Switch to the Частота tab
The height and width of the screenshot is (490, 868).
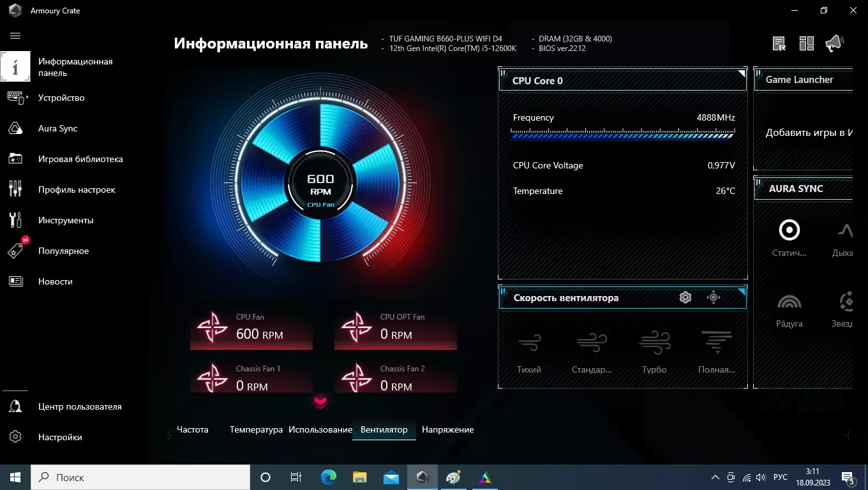point(193,429)
